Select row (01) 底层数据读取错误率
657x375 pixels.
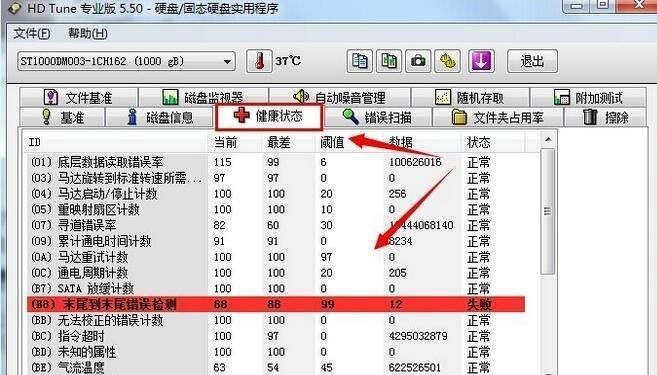pyautogui.click(x=276, y=162)
